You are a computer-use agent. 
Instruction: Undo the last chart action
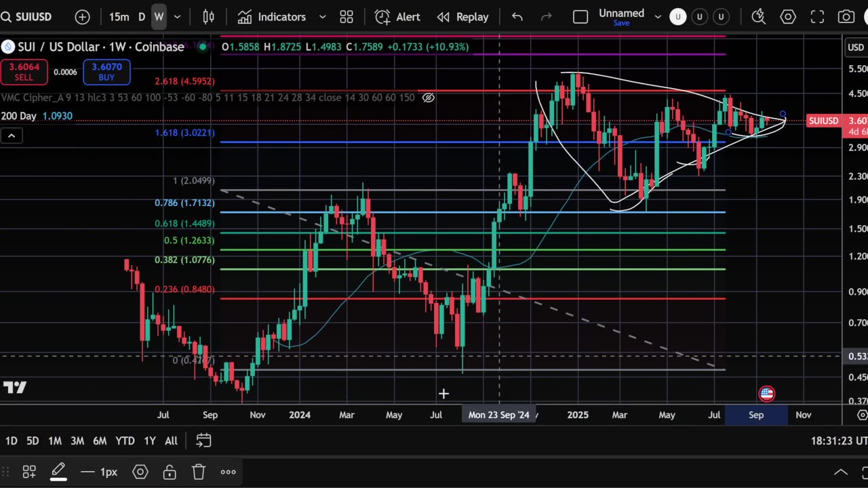coord(517,17)
